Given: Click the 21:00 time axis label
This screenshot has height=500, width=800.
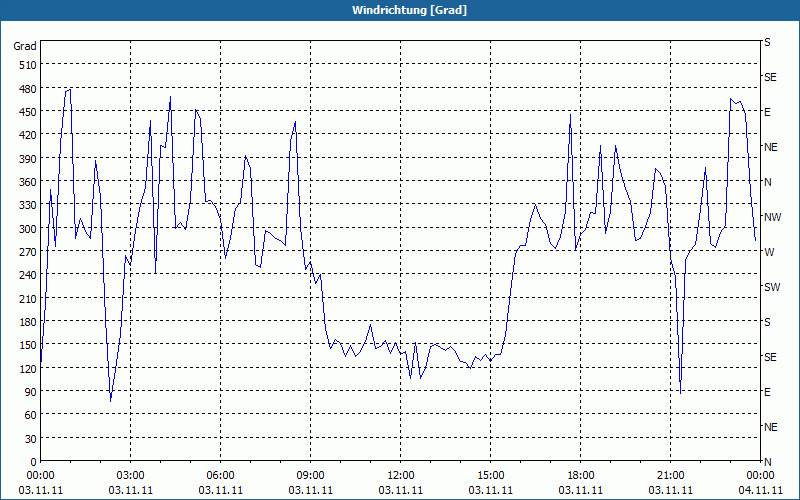Looking at the screenshot, I should pyautogui.click(x=670, y=476).
